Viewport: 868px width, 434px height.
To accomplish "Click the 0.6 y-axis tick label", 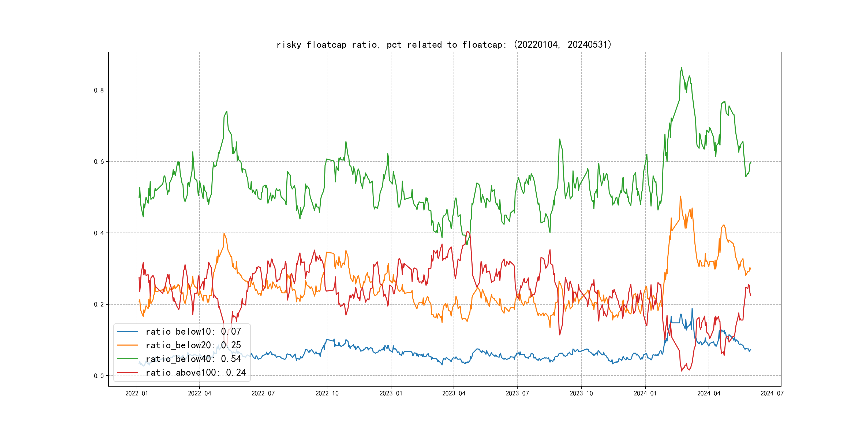I will coord(99,162).
